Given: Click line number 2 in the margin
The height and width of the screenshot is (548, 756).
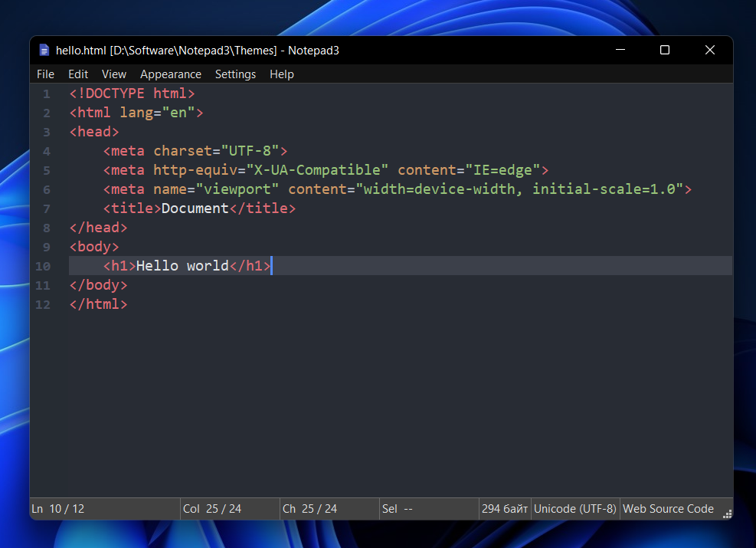Looking at the screenshot, I should (x=46, y=113).
